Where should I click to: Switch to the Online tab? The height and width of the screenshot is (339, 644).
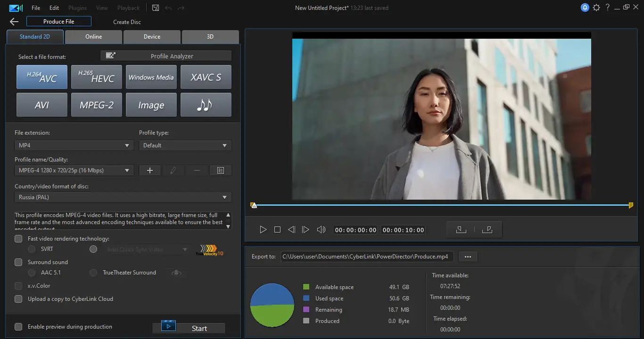pos(93,37)
